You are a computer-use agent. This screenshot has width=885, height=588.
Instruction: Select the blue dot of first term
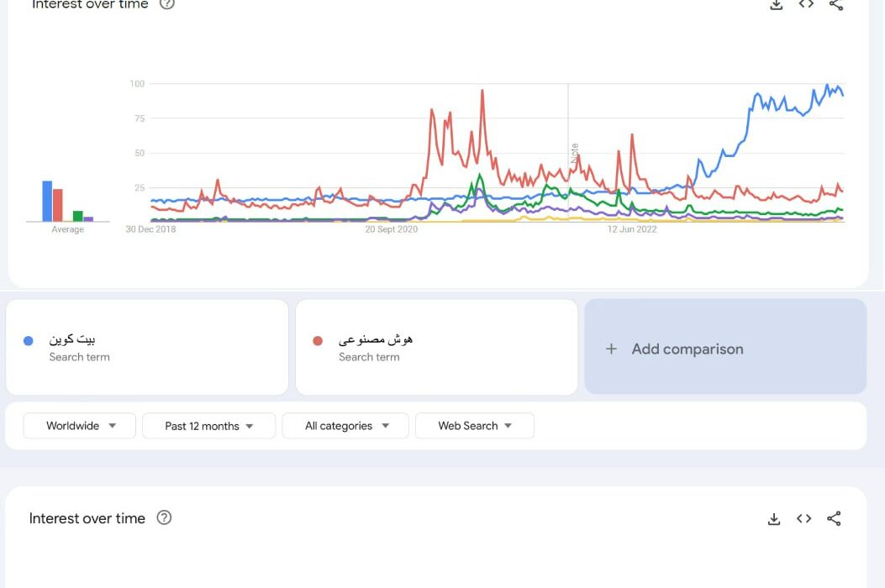pos(29,340)
